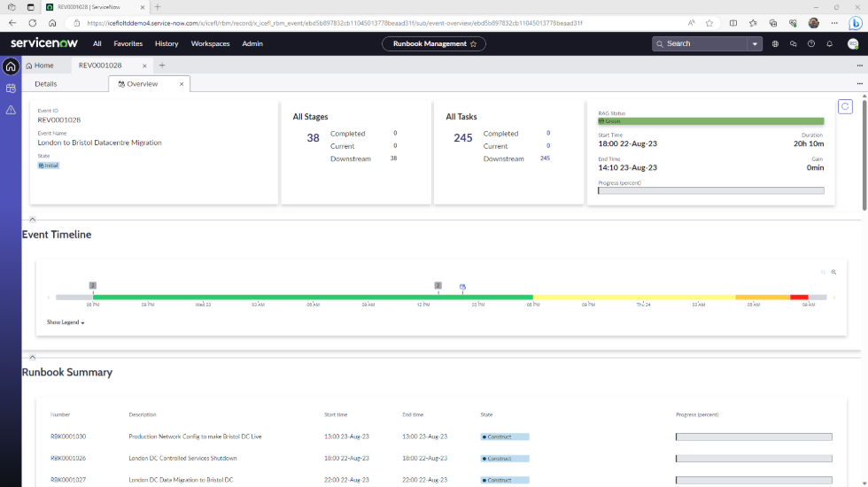Open the notifications bell icon
Image resolution: width=868 pixels, height=487 pixels.
point(829,43)
